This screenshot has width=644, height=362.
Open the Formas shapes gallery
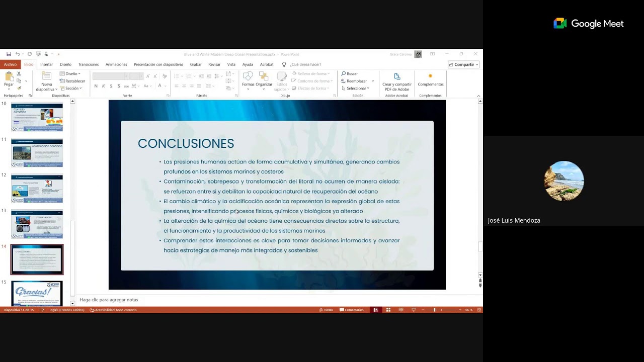pyautogui.click(x=248, y=80)
